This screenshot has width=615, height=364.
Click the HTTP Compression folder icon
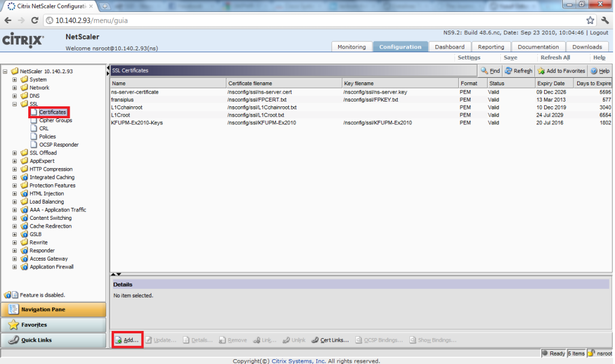click(x=24, y=169)
